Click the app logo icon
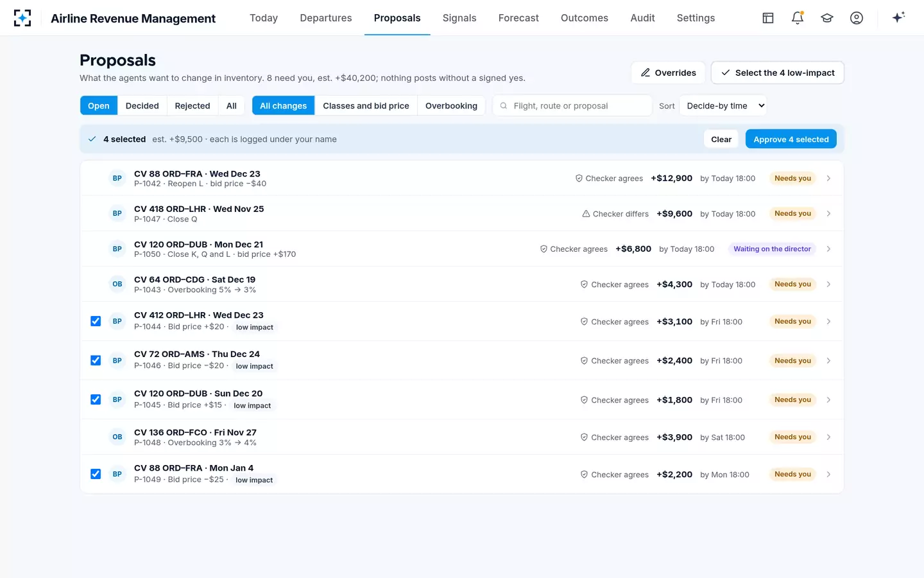This screenshot has height=578, width=924. 22,18
